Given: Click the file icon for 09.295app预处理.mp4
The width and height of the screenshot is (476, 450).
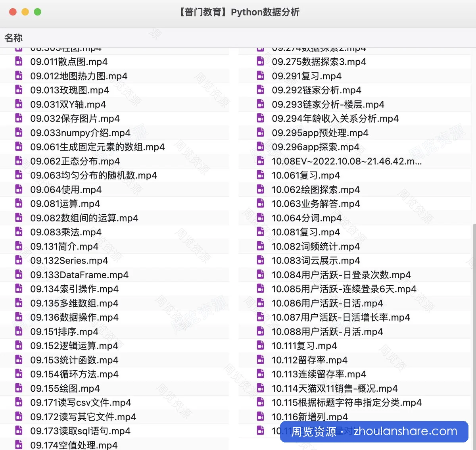Looking at the screenshot, I should 261,133.
